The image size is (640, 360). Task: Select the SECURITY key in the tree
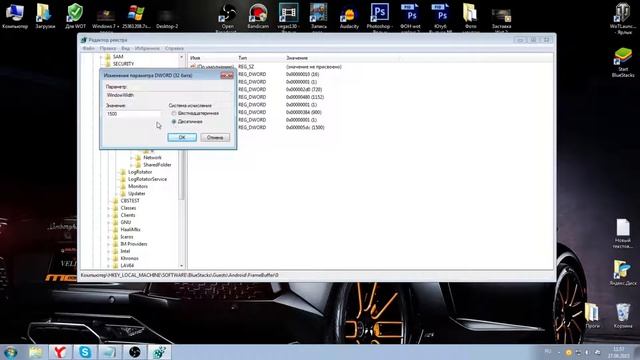[123, 64]
